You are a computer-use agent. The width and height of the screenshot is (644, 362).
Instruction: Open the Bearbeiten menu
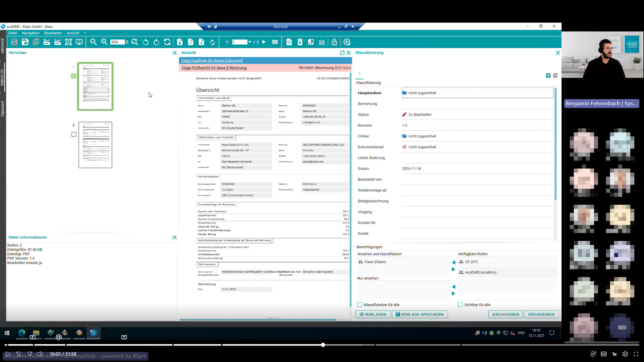(x=53, y=33)
